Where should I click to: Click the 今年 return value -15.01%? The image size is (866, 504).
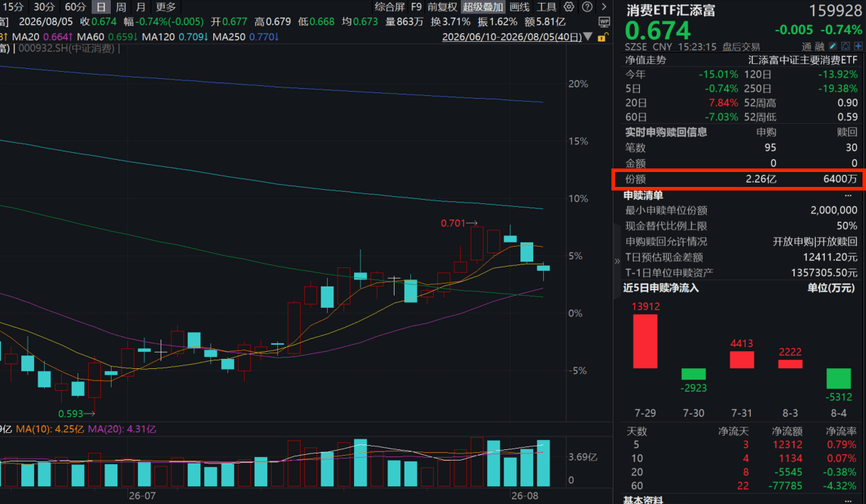(718, 74)
